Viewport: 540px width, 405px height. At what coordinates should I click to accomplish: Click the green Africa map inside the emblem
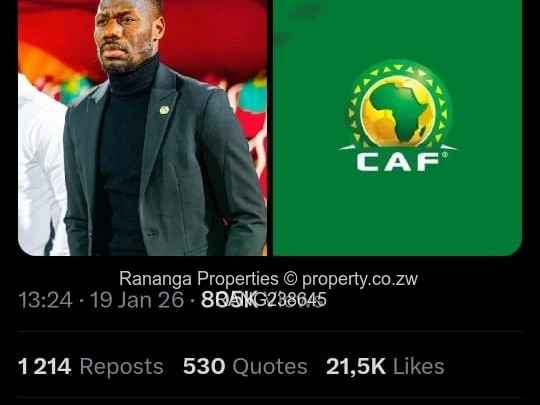coord(400,112)
